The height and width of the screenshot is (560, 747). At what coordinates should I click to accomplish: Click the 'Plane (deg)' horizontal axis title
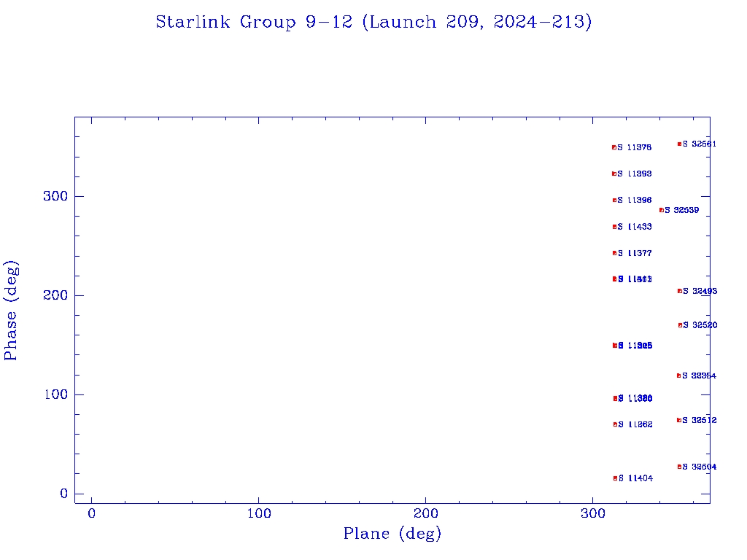pyautogui.click(x=392, y=533)
